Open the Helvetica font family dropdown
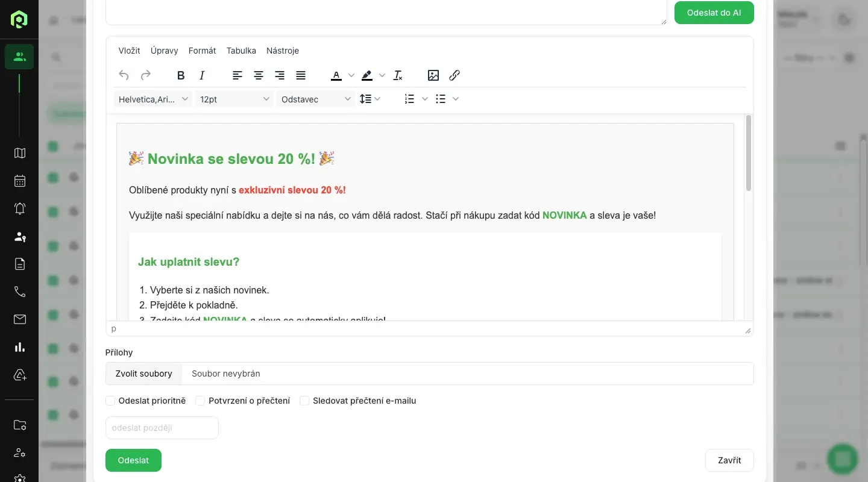Screen dimensions: 868x482 153,99
